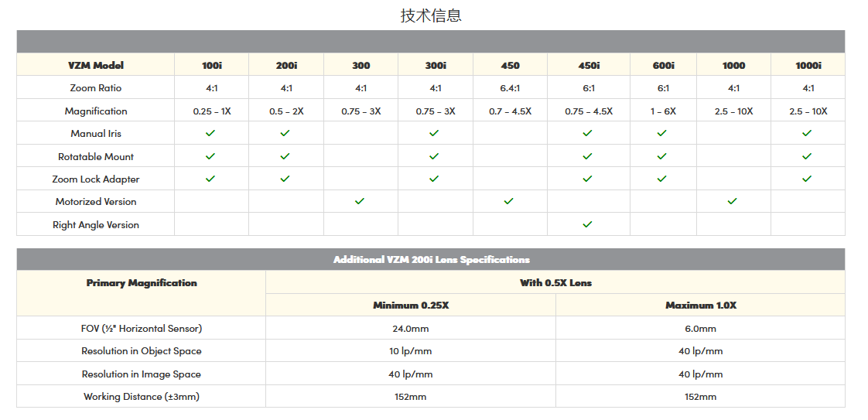The width and height of the screenshot is (868, 420).
Task: Select the Minimum 0.25X column header
Action: (411, 306)
